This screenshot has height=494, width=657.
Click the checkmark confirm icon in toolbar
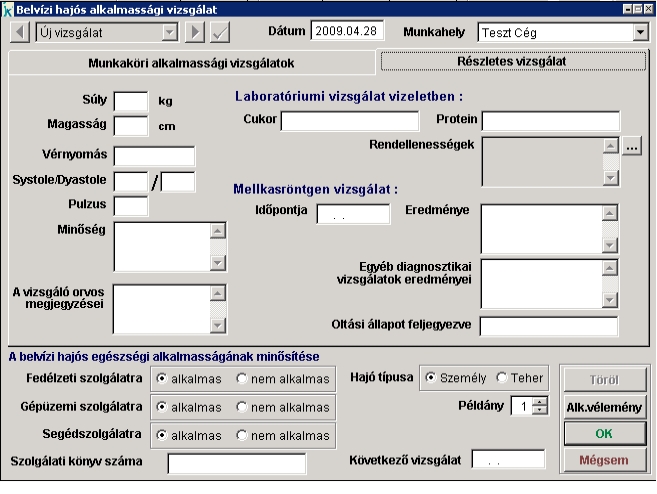(220, 32)
